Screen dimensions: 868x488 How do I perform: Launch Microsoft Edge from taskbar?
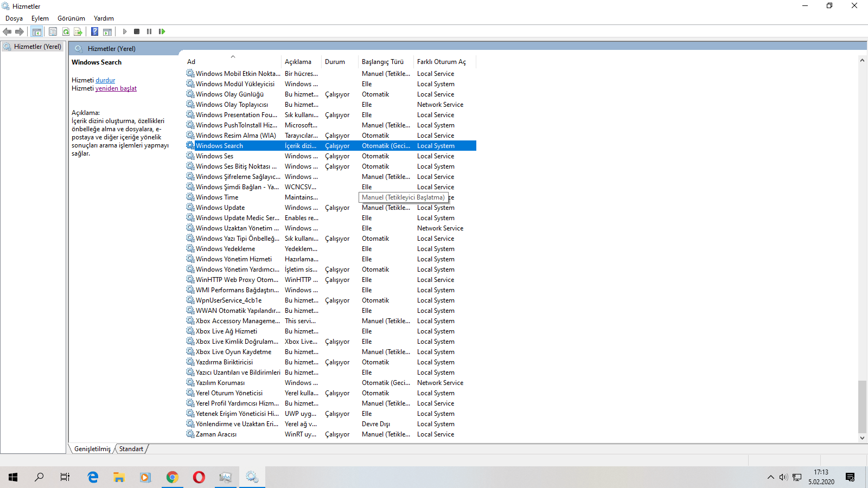tap(93, 477)
